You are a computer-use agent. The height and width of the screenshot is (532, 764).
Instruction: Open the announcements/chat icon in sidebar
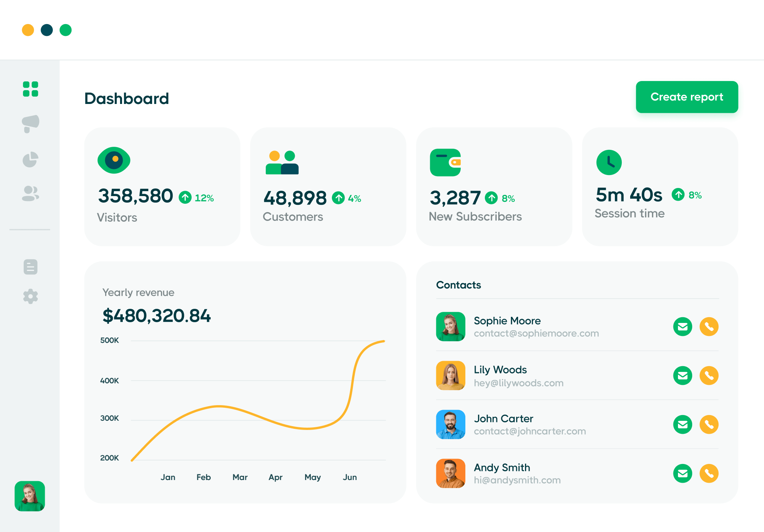pos(31,123)
